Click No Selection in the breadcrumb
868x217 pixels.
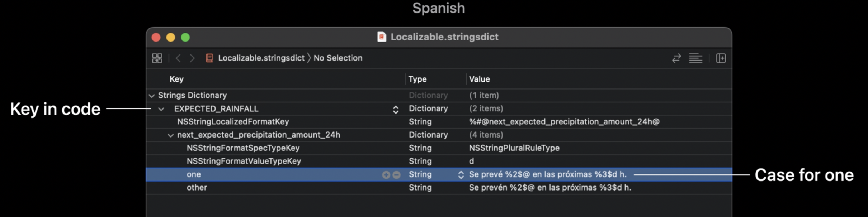(x=338, y=58)
